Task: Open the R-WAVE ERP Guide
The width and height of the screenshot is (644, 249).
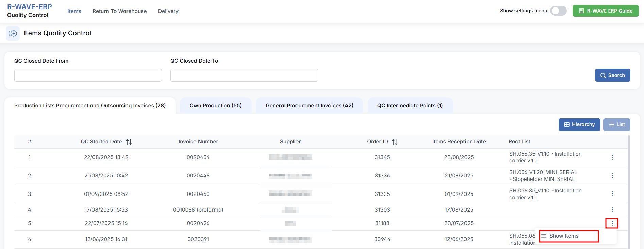Action: 605,11
